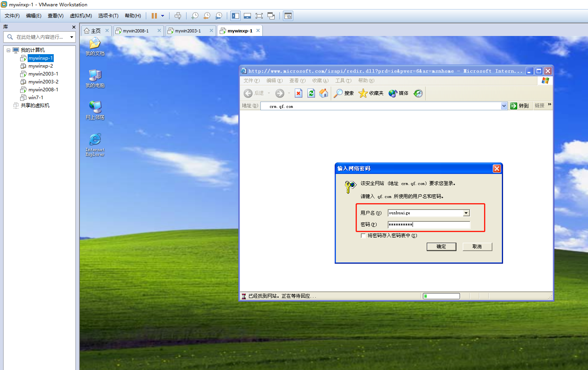
Task: Click the VMware pause (suspend) icon
Action: point(154,16)
